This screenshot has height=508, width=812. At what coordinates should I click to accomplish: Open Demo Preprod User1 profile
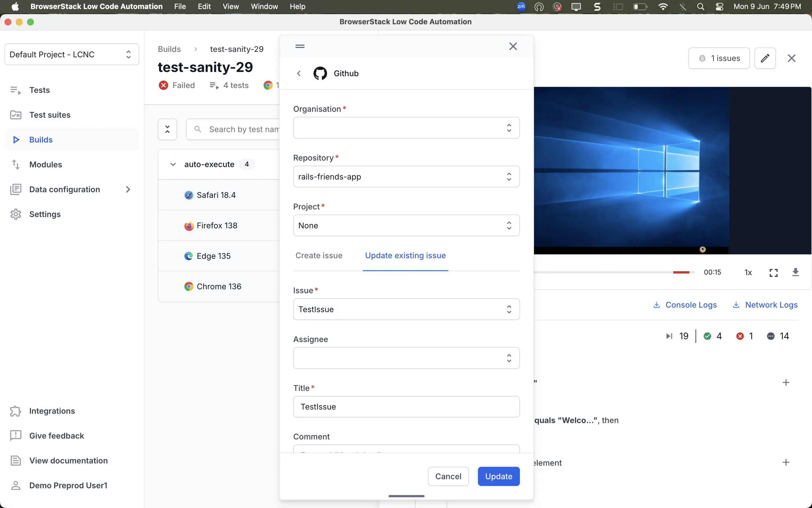(72, 485)
